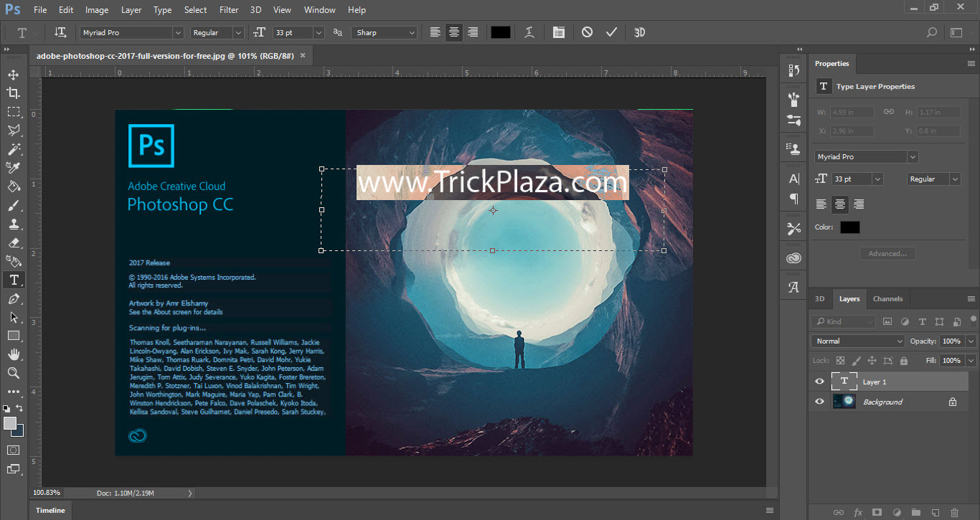This screenshot has height=520, width=980.
Task: Select the Eyedropper tool
Action: pyautogui.click(x=13, y=168)
